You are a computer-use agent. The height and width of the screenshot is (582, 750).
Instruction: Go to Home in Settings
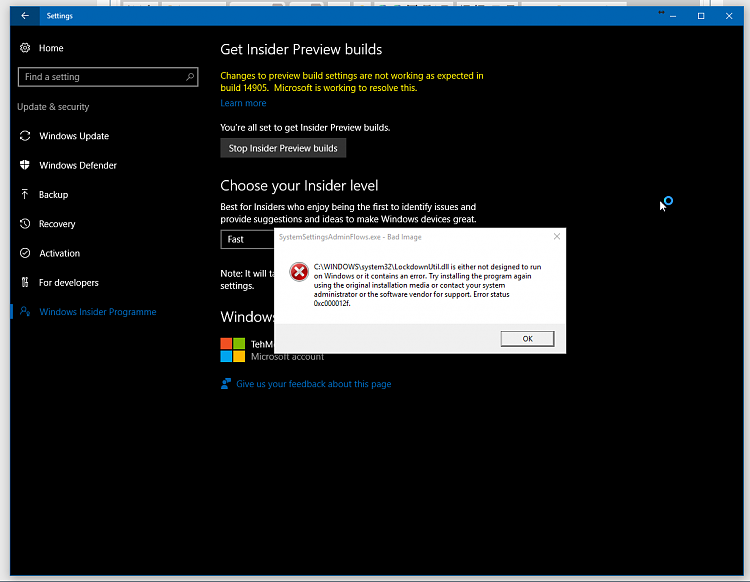51,48
